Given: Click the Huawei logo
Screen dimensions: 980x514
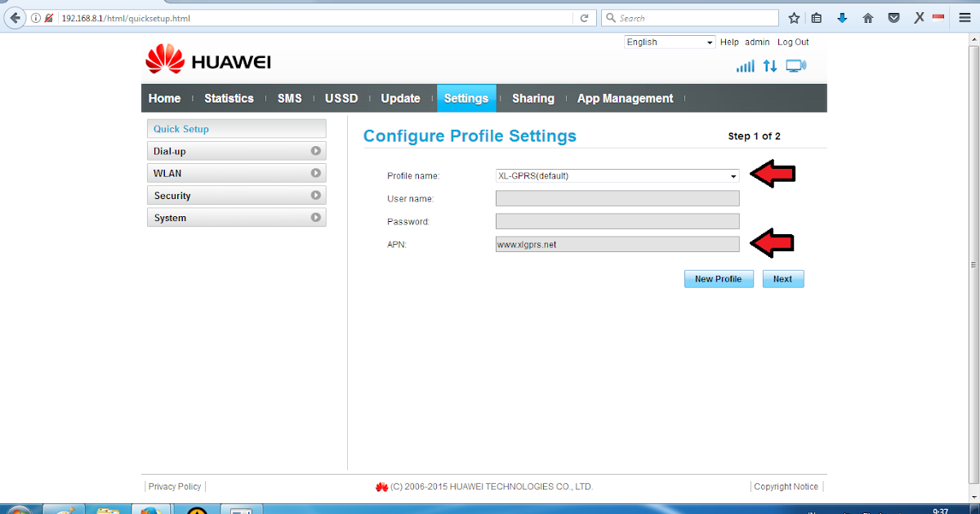Looking at the screenshot, I should point(208,61).
